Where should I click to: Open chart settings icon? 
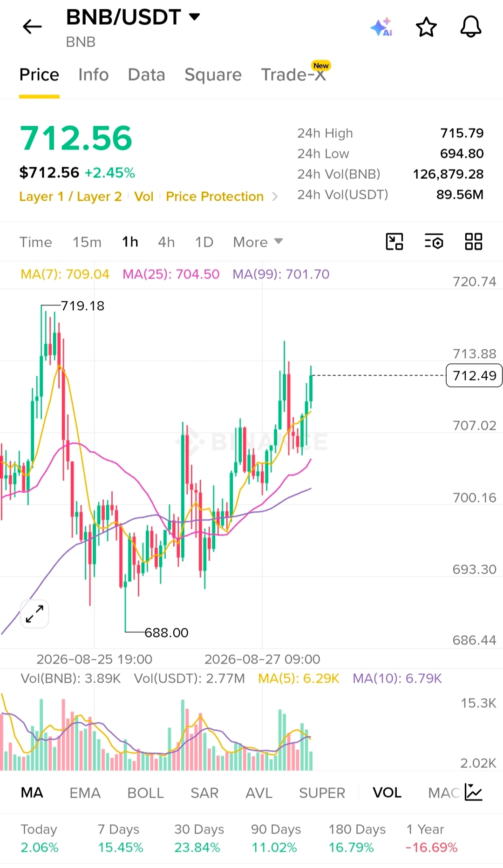pyautogui.click(x=434, y=242)
